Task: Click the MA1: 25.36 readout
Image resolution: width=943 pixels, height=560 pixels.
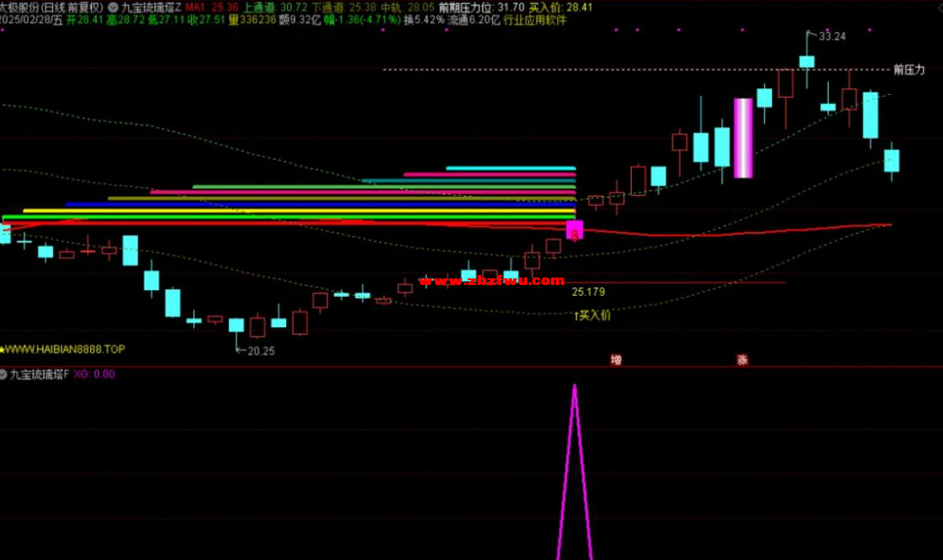Action: (211, 8)
